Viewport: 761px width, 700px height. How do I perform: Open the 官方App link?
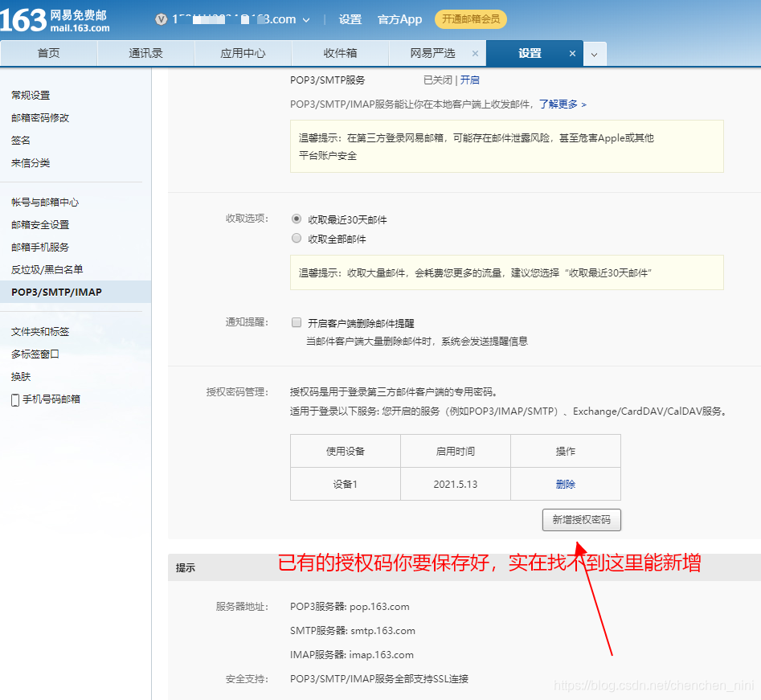point(399,19)
